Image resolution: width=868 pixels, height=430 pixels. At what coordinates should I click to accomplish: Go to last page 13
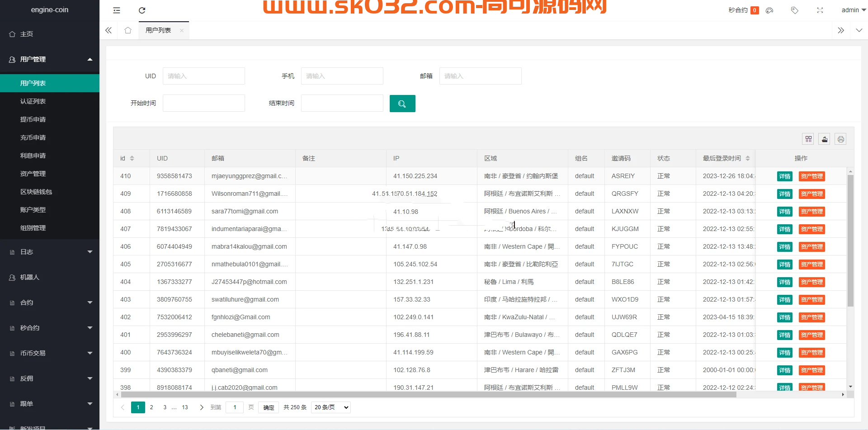(185, 407)
